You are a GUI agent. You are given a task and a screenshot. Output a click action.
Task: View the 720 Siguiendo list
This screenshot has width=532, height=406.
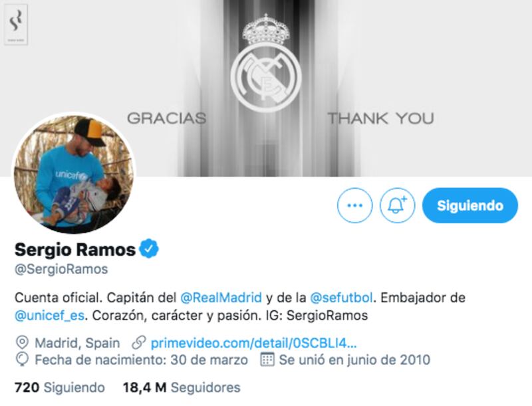click(x=60, y=387)
